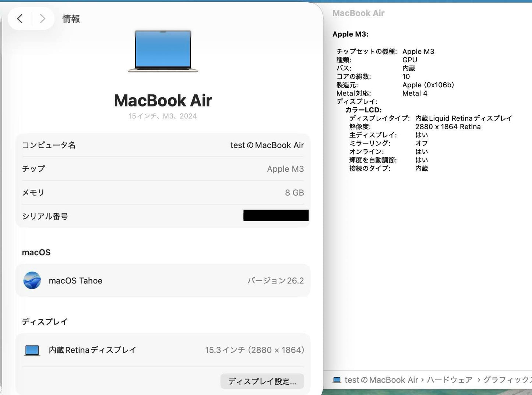Click the 内蔵Retinaディスプレイ display icon
This screenshot has width=532, height=395.
click(32, 350)
